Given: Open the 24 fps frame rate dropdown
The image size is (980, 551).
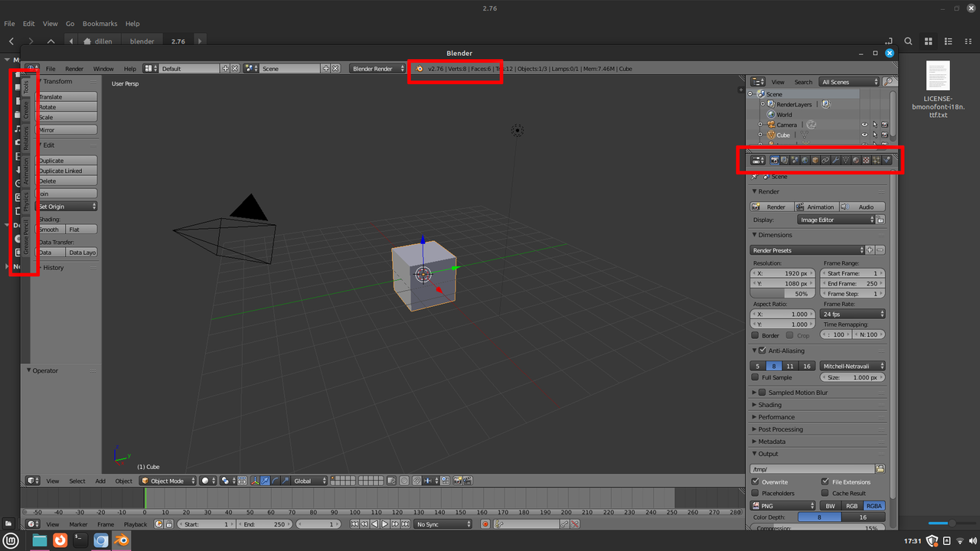Looking at the screenshot, I should pyautogui.click(x=853, y=315).
